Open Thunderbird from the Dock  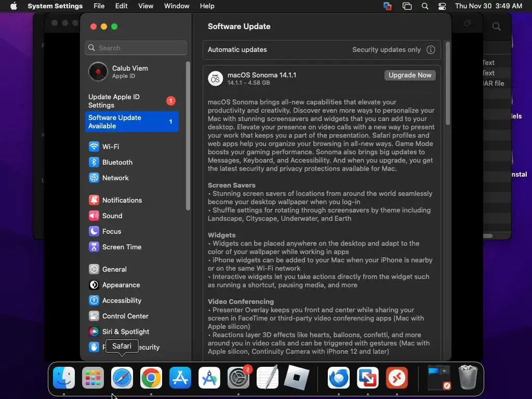339,378
